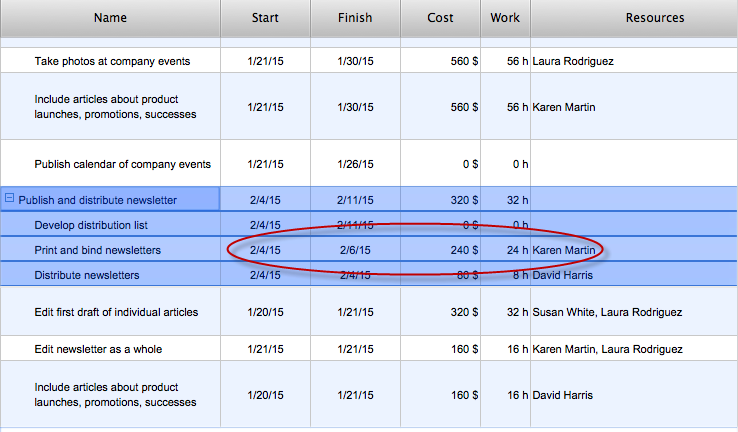This screenshot has width=738, height=432.
Task: Select David Harris resource on Distribute newsletters row
Action: point(562,275)
